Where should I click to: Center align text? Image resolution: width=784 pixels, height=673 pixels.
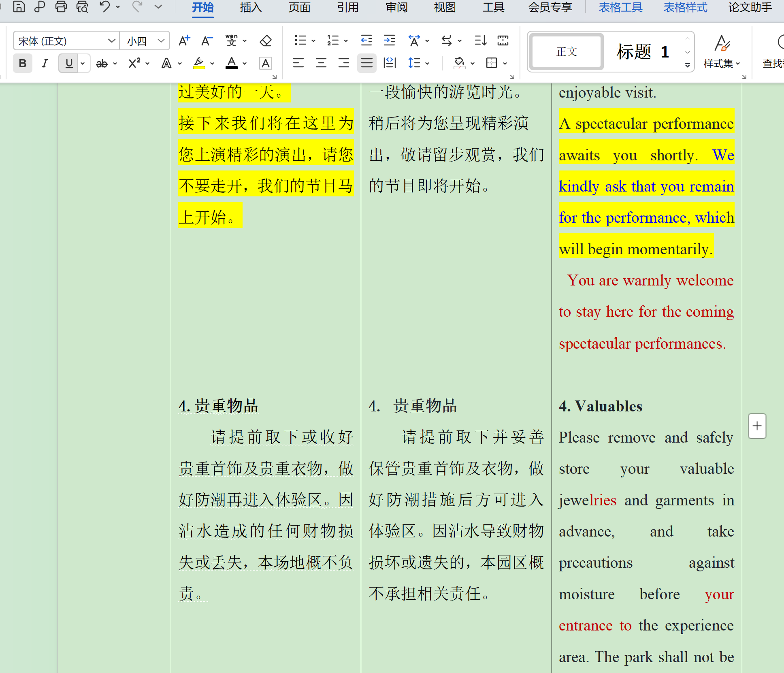pos(321,63)
